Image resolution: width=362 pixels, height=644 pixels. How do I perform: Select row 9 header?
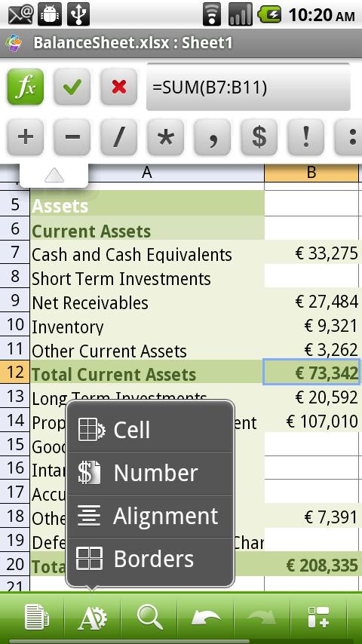15,301
